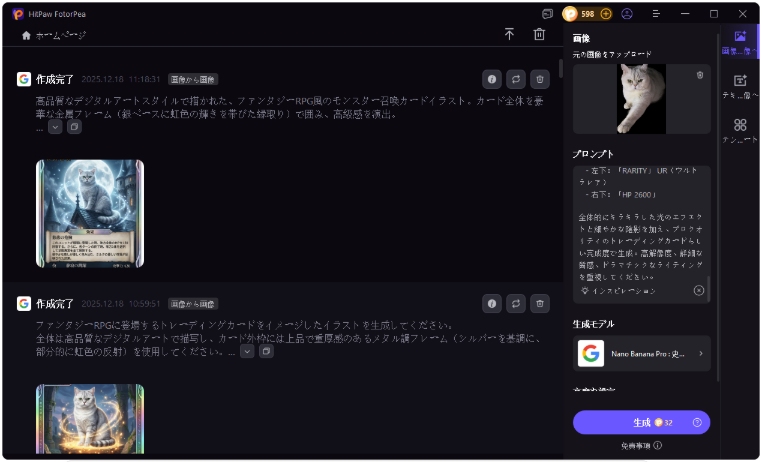
Task: Add coins with the plus icon
Action: coord(606,14)
